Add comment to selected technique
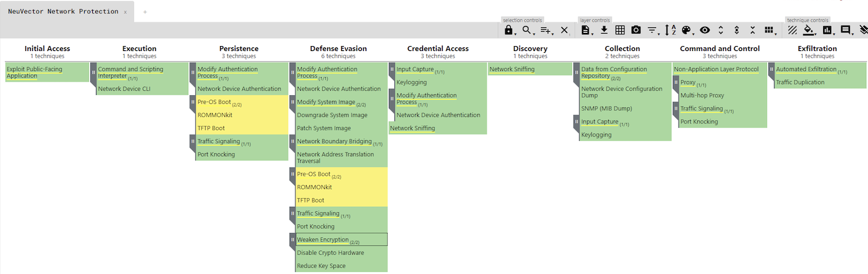The width and height of the screenshot is (868, 274). pyautogui.click(x=846, y=30)
